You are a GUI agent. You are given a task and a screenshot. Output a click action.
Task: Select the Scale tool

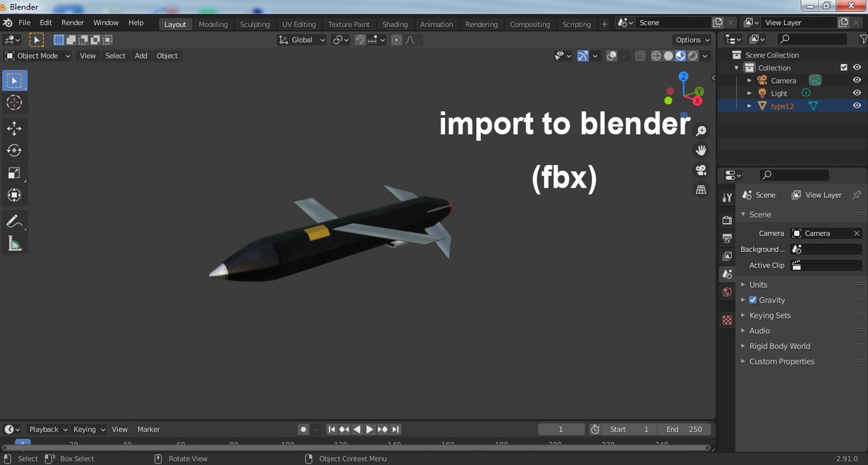tap(14, 173)
